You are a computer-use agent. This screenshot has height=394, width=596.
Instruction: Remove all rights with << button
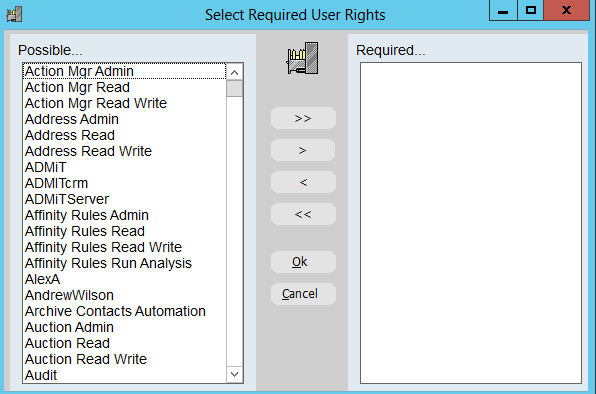[303, 214]
